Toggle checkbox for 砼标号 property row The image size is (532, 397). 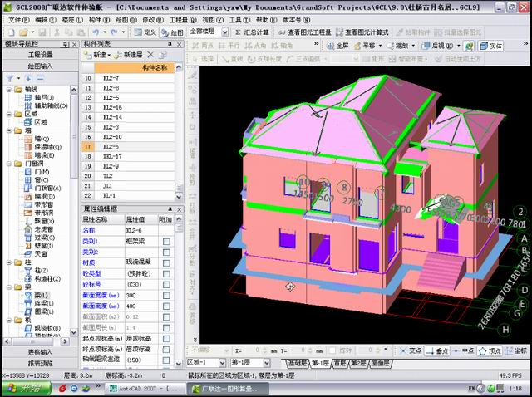(166, 284)
